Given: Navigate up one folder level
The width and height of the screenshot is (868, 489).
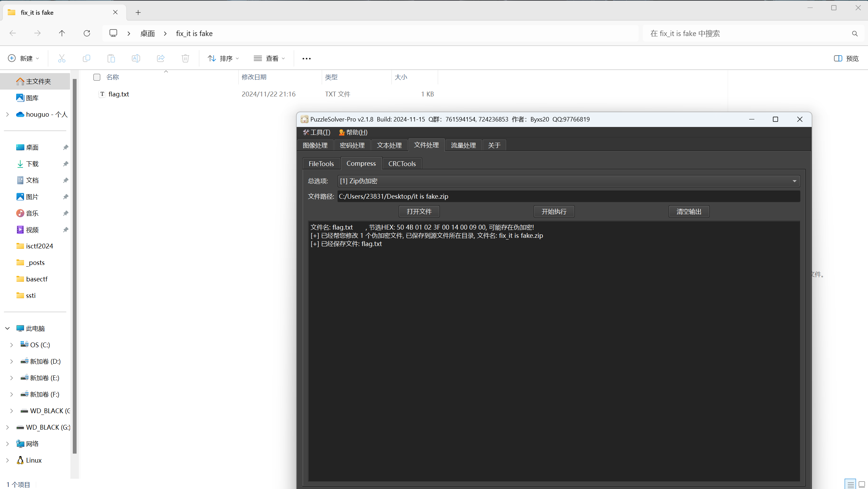Looking at the screenshot, I should point(62,33).
